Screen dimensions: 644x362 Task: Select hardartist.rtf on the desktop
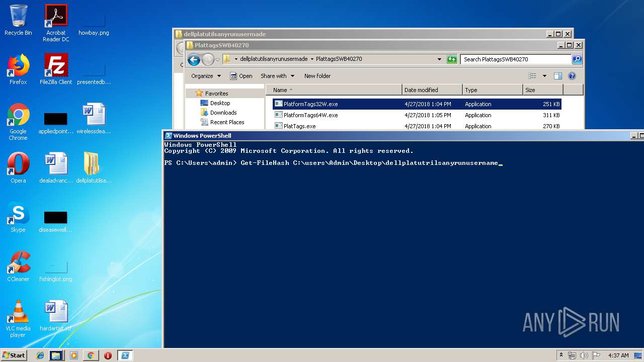click(56, 316)
